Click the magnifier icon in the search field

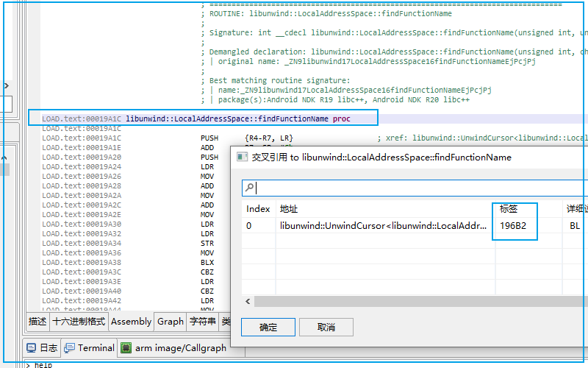(x=249, y=188)
